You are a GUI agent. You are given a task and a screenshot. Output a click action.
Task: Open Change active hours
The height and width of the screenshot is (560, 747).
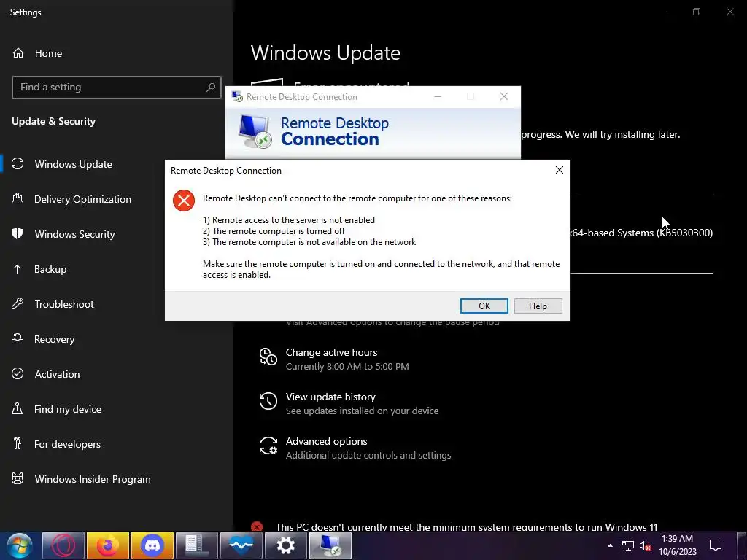334,359
